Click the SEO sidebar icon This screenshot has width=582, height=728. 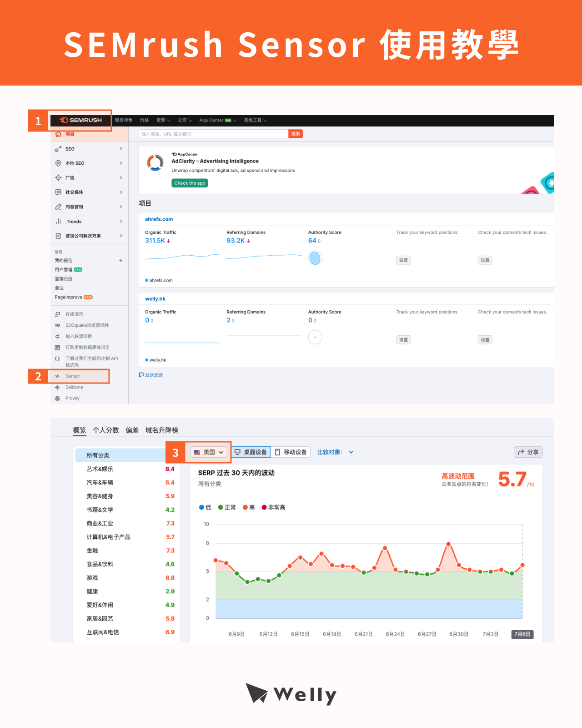click(58, 149)
